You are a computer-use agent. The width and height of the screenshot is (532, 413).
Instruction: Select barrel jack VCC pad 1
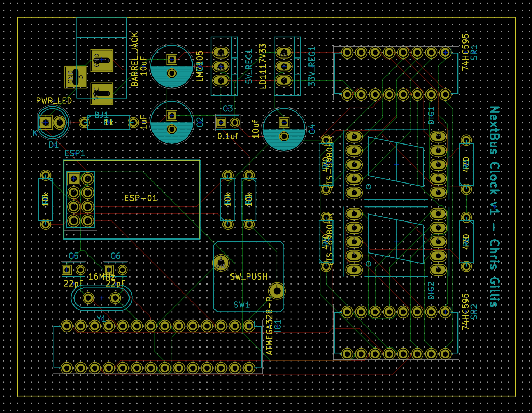point(102,93)
